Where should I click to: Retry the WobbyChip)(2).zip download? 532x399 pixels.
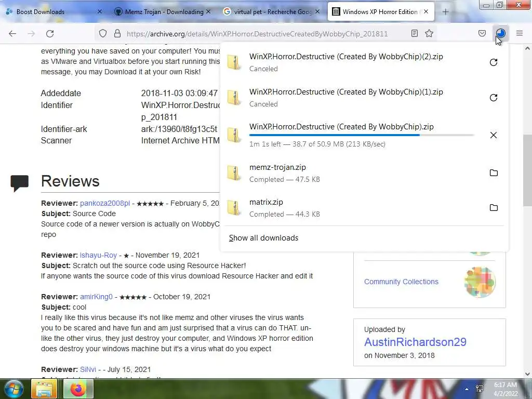494,62
